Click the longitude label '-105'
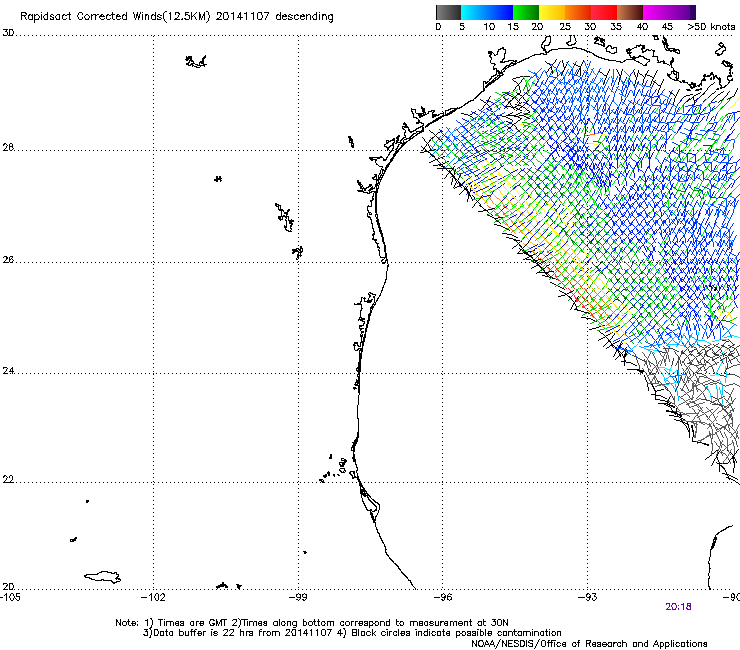 [x=10, y=597]
